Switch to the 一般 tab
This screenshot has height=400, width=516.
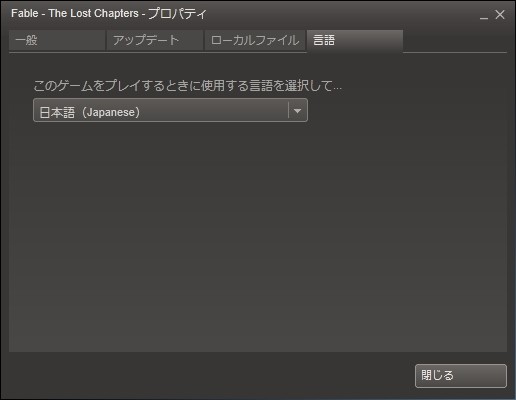click(57, 40)
